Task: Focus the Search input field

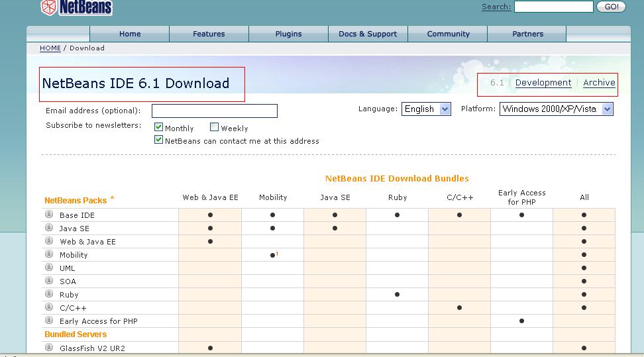Action: click(554, 7)
